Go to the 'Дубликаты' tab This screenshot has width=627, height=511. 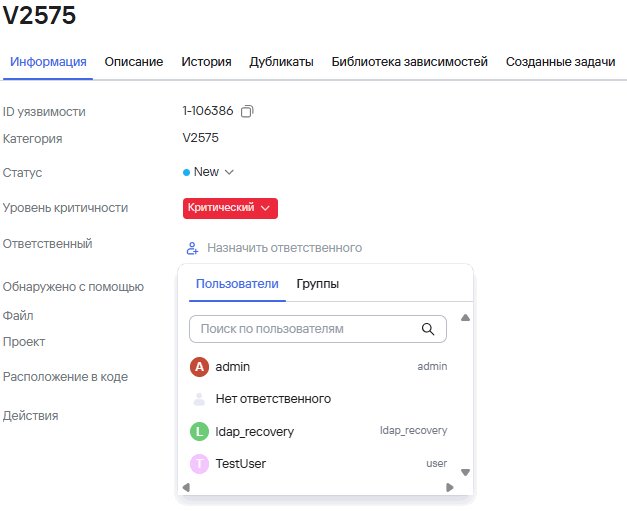[282, 62]
